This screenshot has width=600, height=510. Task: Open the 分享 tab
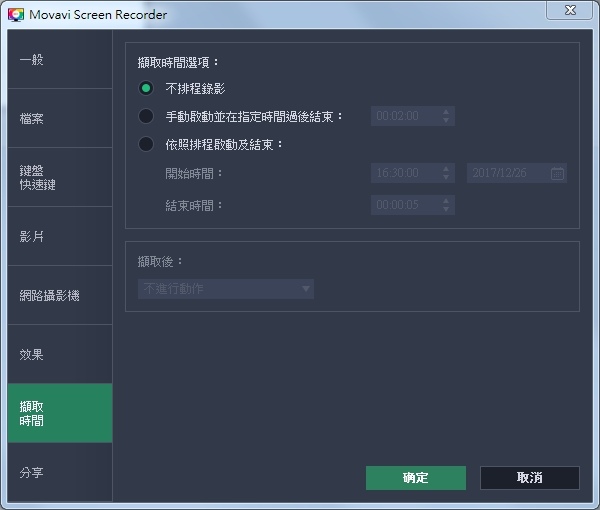(60, 472)
